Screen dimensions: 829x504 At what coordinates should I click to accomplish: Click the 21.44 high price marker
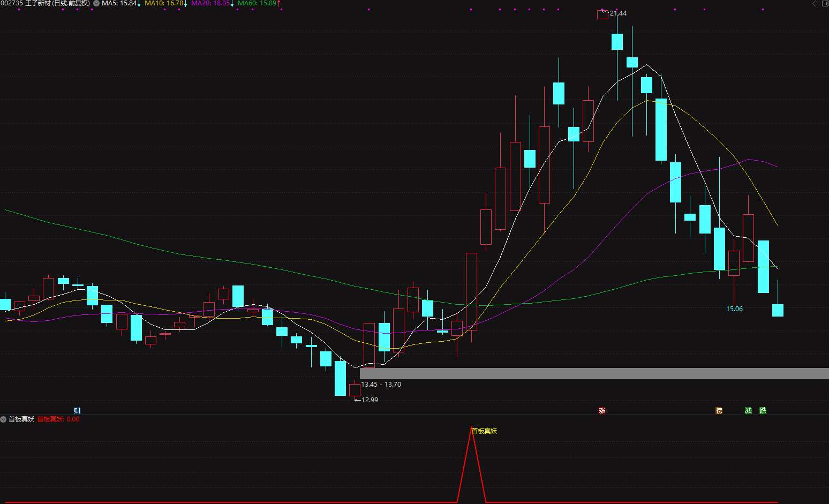coord(618,13)
